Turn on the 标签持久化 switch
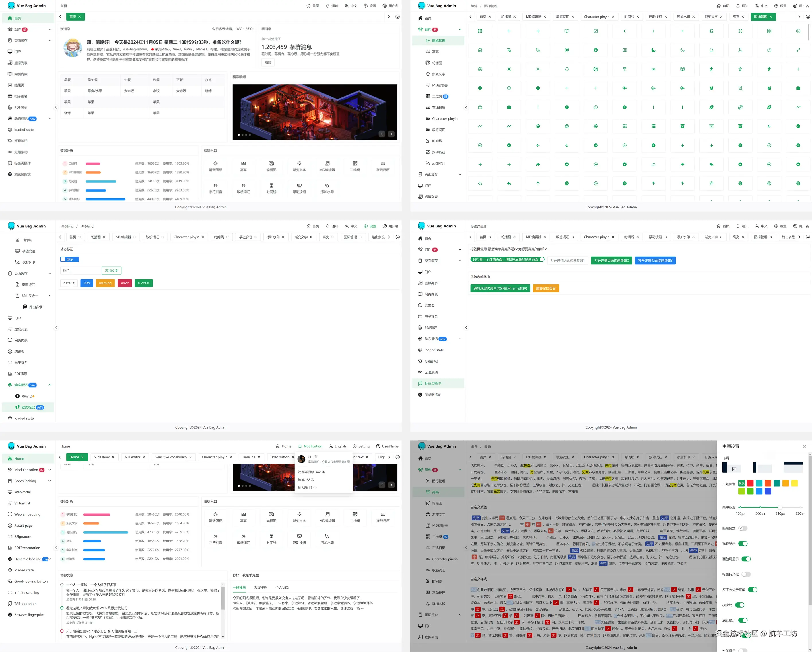Image resolution: width=812 pixels, height=652 pixels. pos(746,574)
